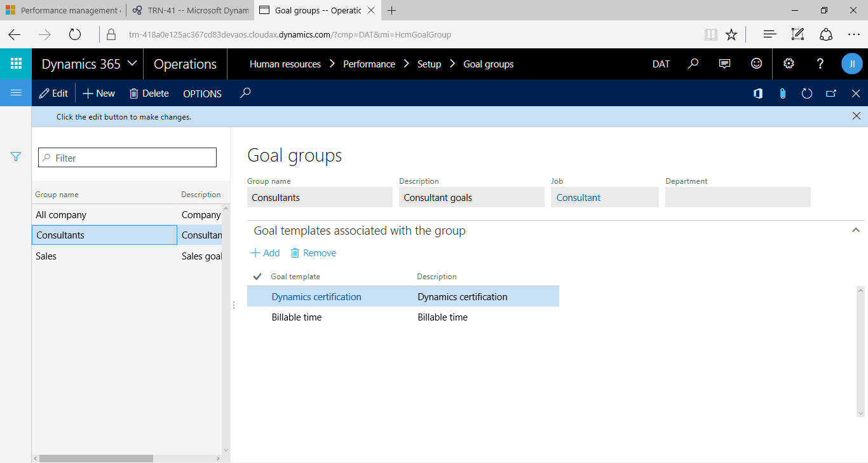Click the action pane search magnifier

click(x=245, y=93)
